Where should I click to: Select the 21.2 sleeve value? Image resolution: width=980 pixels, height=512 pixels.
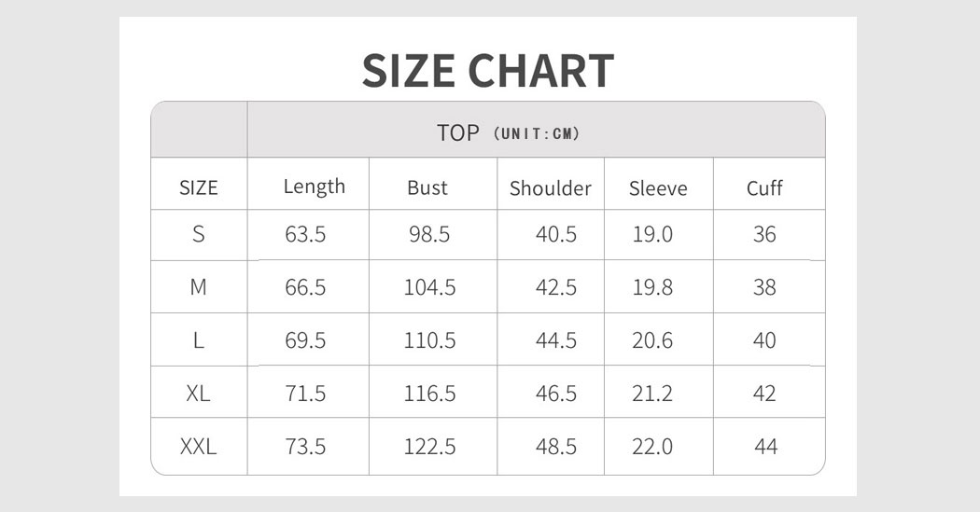tap(652, 394)
